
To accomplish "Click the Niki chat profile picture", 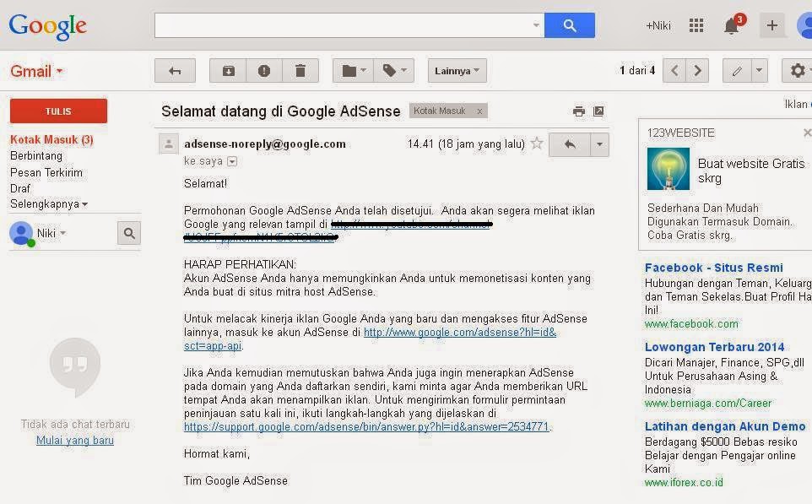I will tap(21, 233).
